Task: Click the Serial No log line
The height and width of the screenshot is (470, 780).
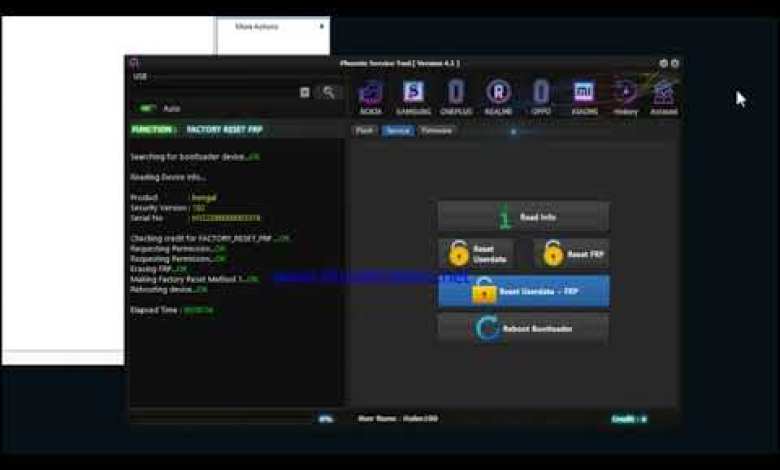Action: click(195, 218)
